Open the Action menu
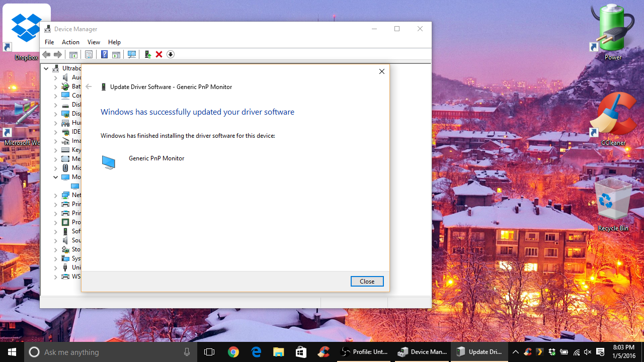This screenshot has width=644, height=362. (70, 42)
